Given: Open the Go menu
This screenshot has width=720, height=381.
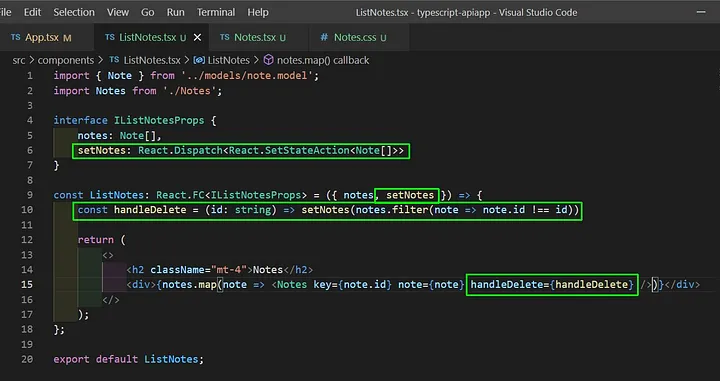Looking at the screenshot, I should coord(147,12).
